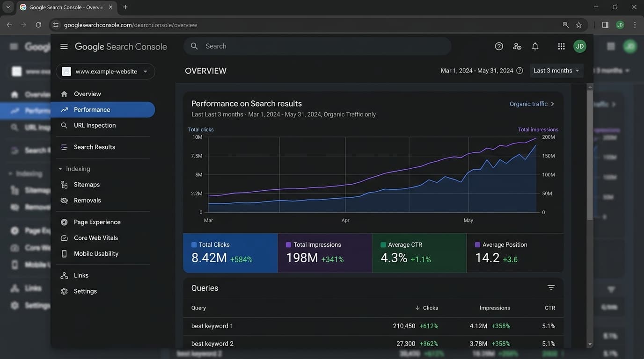Click the vertical scrollbar thumb

click(x=590, y=154)
